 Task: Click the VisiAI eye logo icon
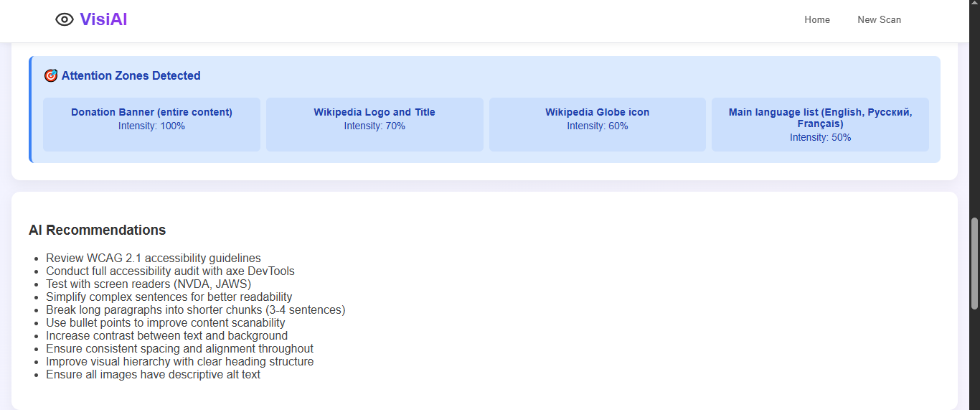click(x=65, y=20)
